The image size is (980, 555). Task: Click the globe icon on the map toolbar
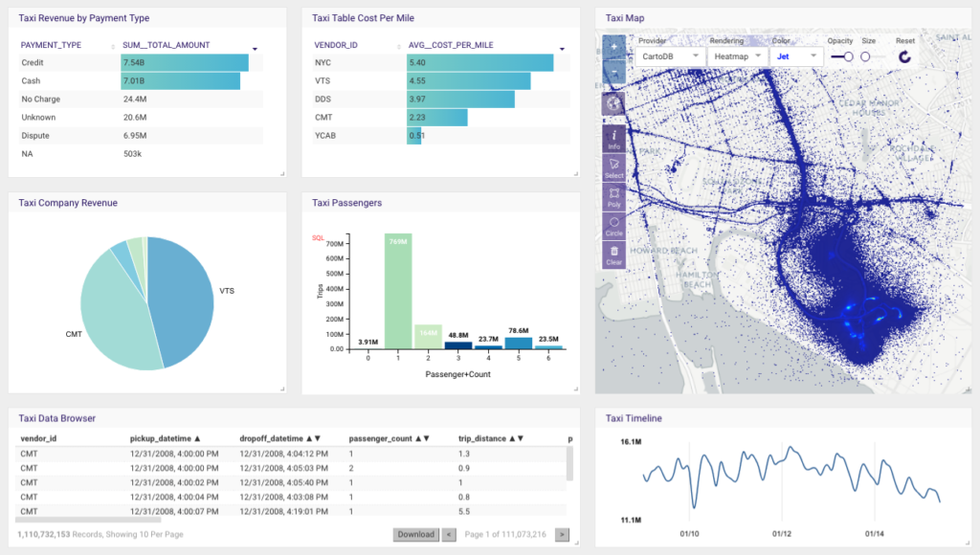(613, 103)
